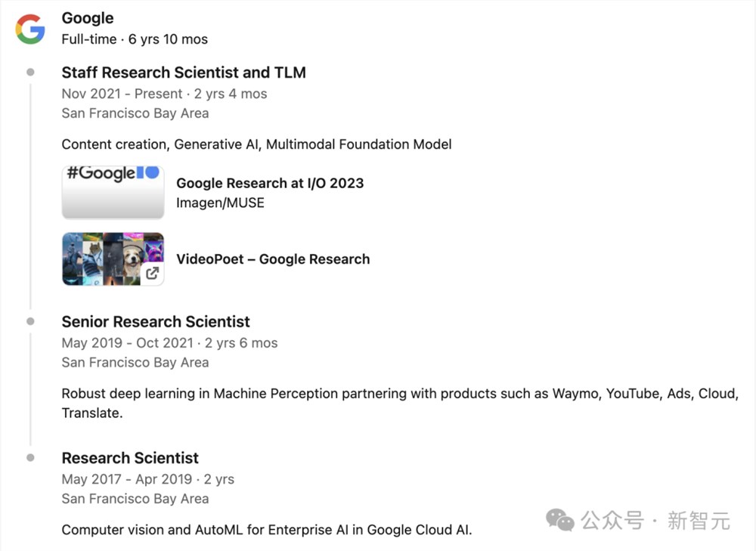Click the Full-time employment duration text
The height and width of the screenshot is (551, 756).
(135, 39)
